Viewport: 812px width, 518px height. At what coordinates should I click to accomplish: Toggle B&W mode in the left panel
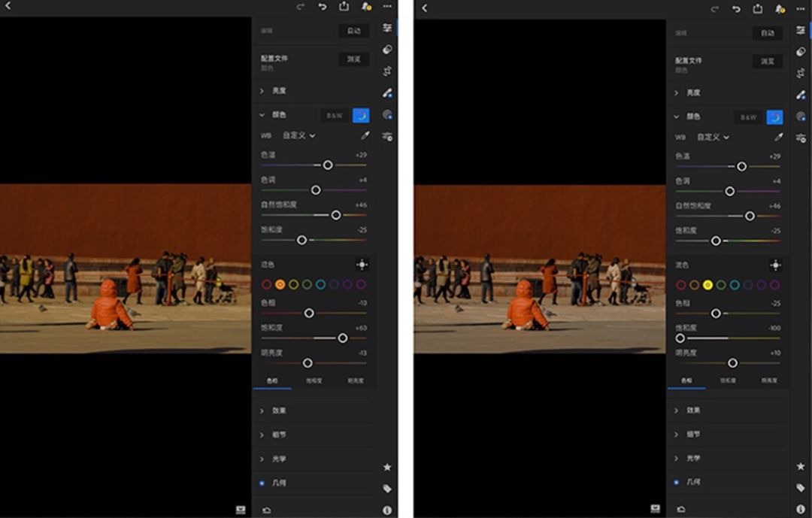[x=334, y=116]
